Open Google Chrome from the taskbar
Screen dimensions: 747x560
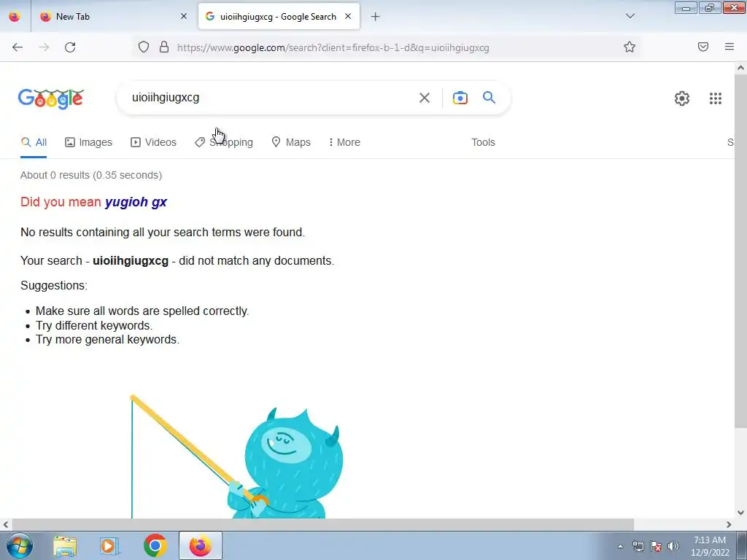[155, 545]
